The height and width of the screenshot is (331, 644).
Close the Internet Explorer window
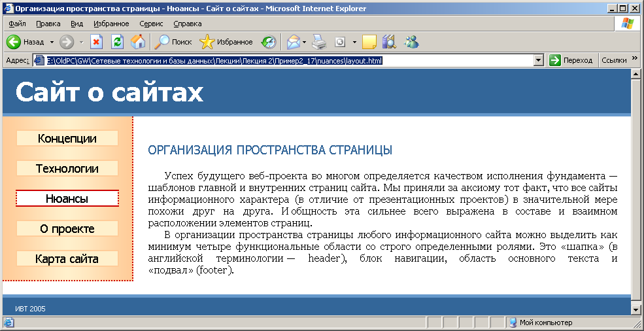635,9
